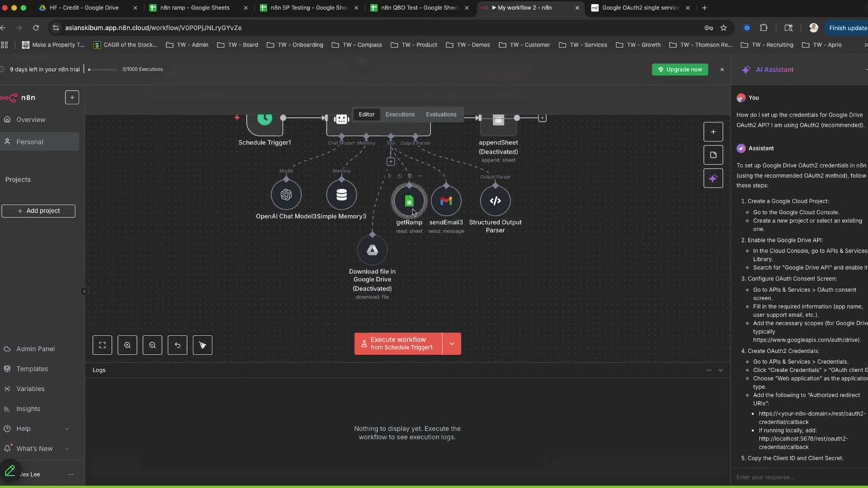Open the getRamp Google Sheets node

[x=409, y=201]
